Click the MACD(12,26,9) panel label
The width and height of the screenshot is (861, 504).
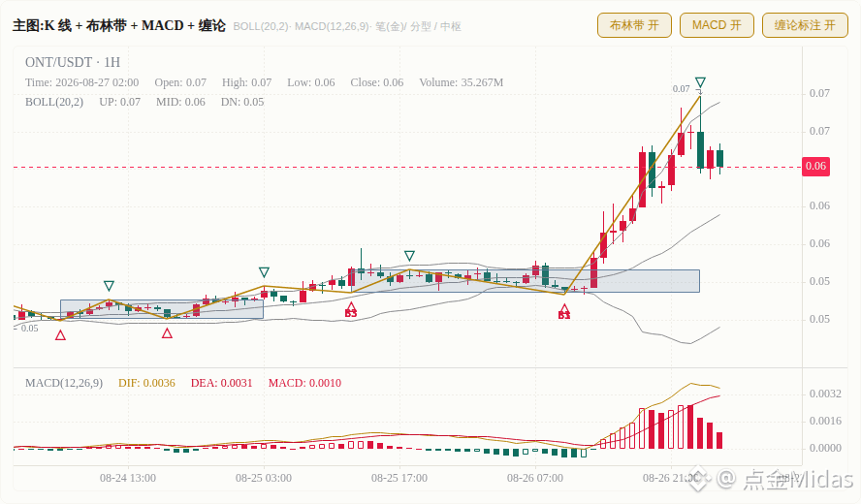pyautogui.click(x=64, y=383)
